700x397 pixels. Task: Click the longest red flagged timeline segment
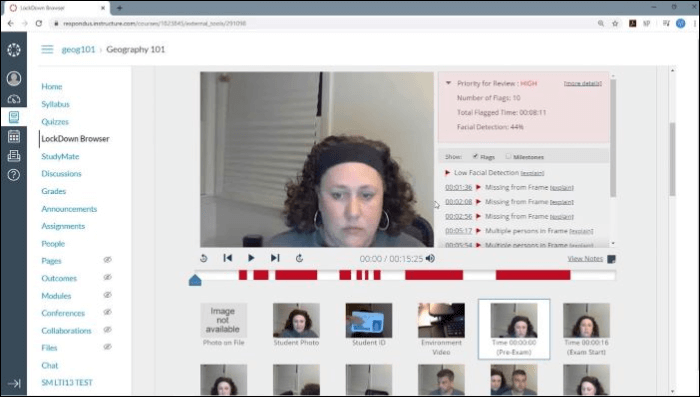(x=533, y=275)
